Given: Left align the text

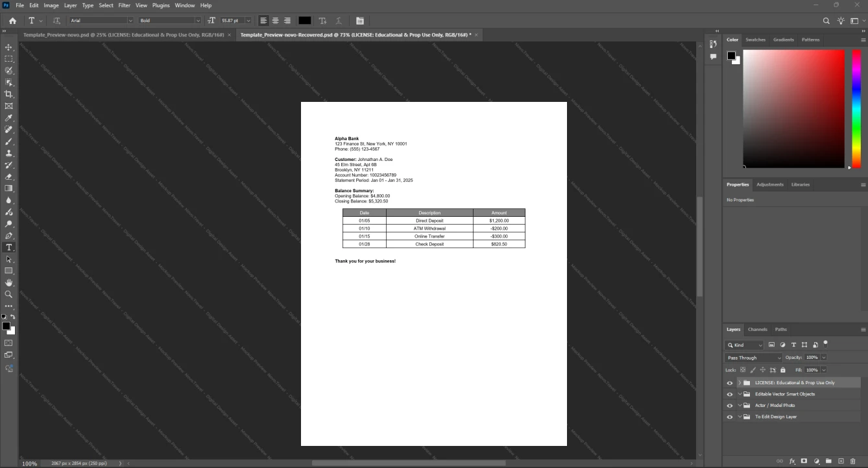Looking at the screenshot, I should [x=263, y=21].
